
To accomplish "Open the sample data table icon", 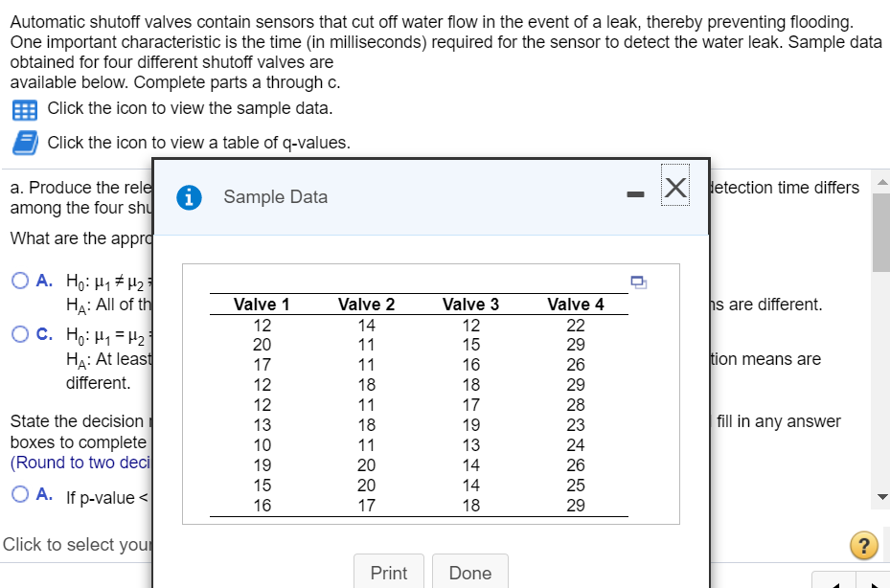I will [22, 109].
